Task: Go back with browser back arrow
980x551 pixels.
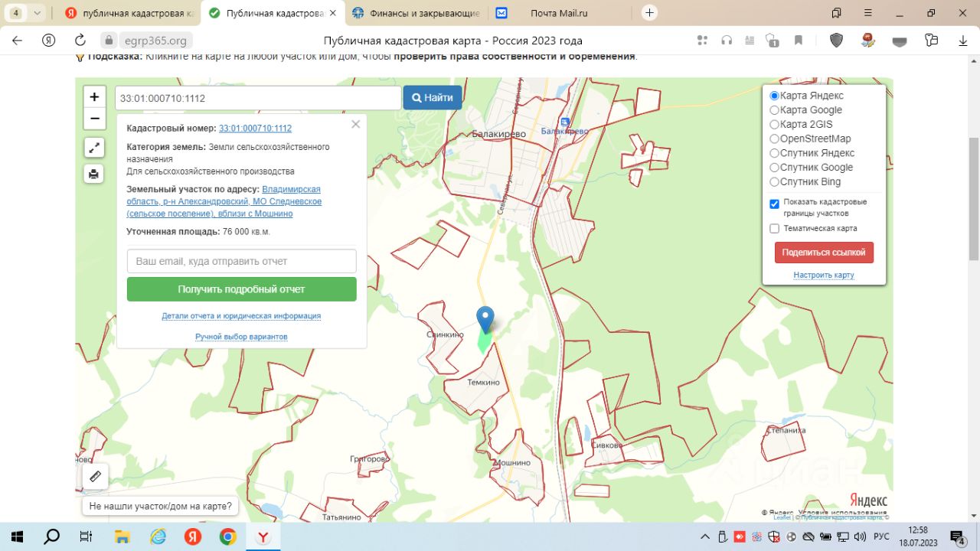Action: (17, 41)
